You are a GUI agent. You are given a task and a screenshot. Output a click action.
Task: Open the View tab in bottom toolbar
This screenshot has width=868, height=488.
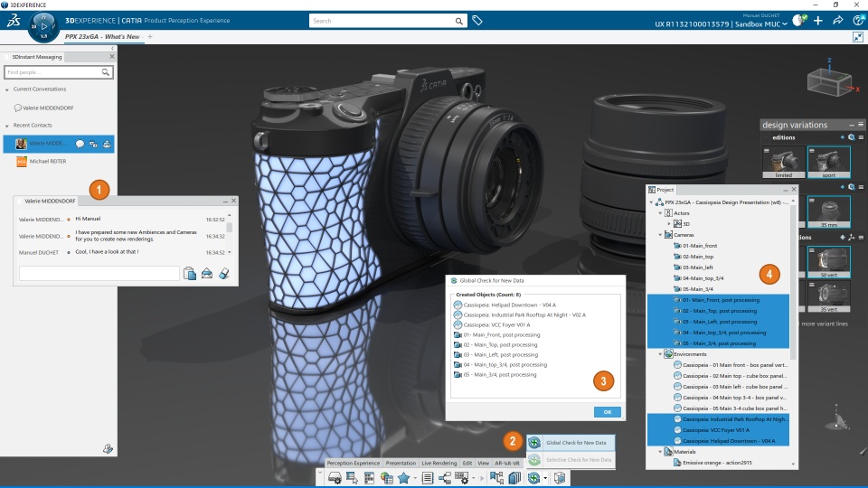tap(483, 463)
